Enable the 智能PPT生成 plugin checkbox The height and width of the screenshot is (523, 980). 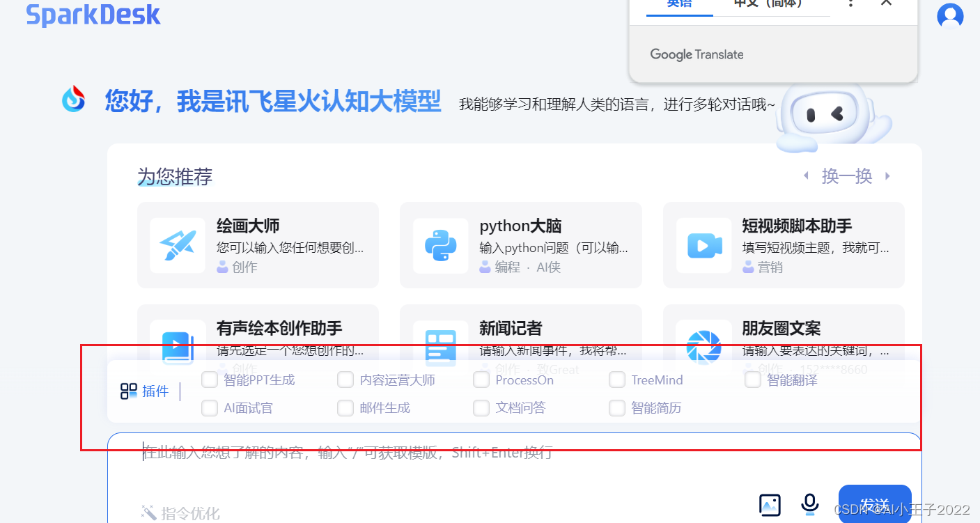tap(210, 380)
